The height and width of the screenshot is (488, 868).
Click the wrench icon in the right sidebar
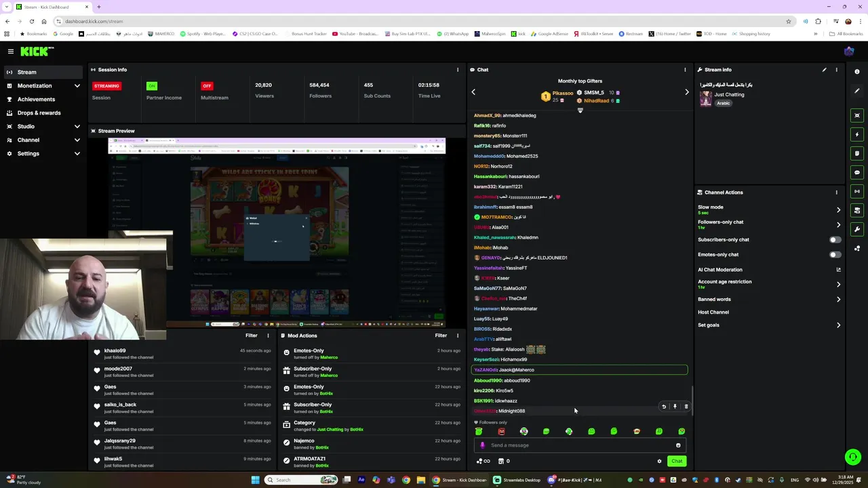(x=857, y=229)
